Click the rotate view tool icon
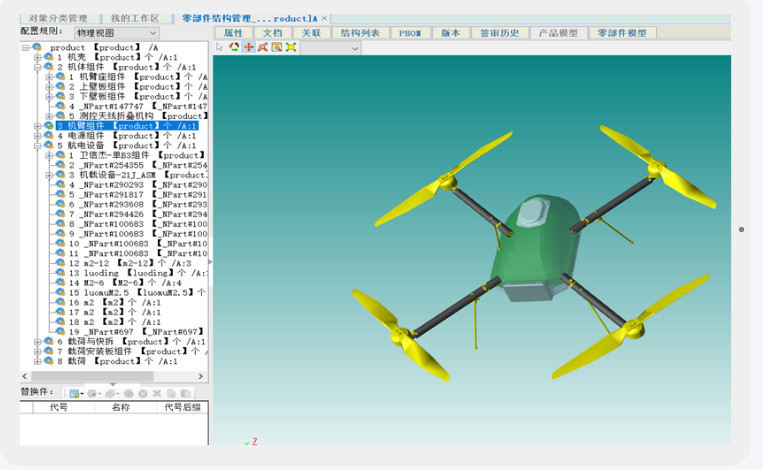The image size is (763, 470). coord(234,47)
